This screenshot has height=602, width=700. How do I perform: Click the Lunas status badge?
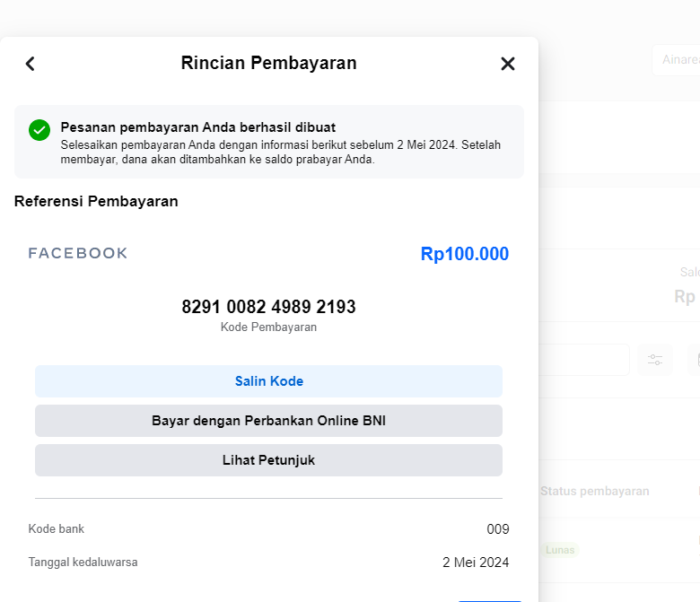point(560,550)
